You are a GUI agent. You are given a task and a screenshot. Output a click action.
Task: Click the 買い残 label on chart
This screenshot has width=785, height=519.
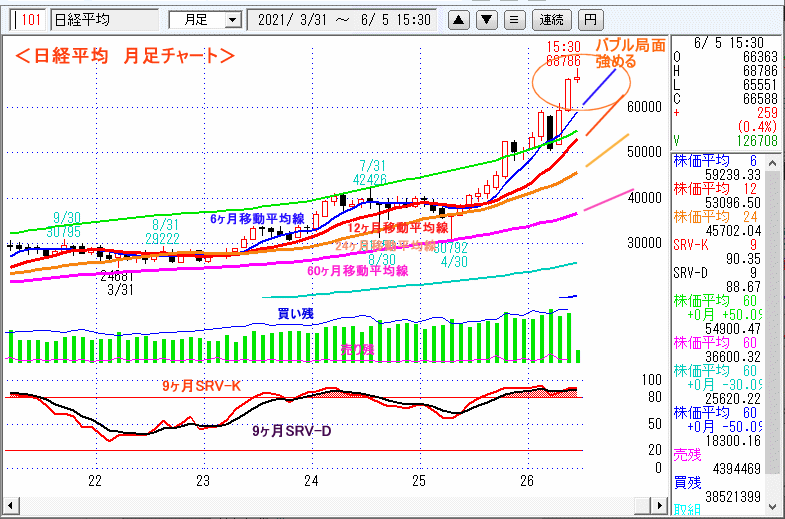(x=295, y=314)
